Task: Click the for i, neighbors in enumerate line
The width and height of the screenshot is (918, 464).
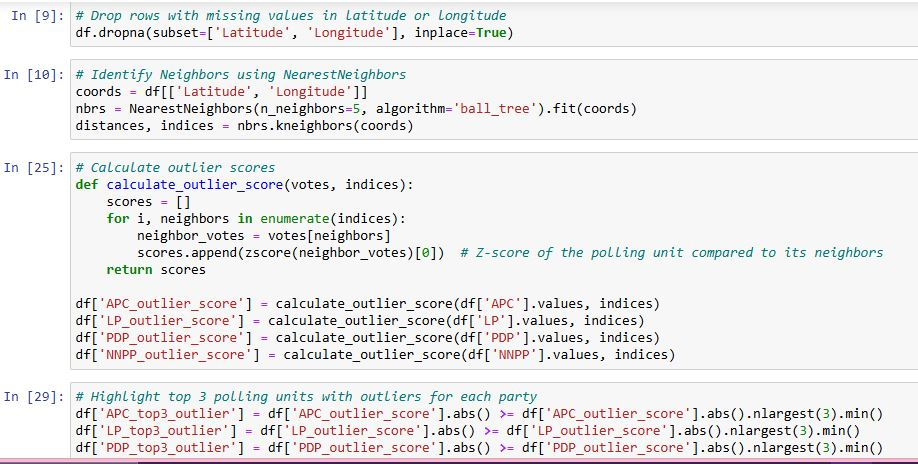Action: pyautogui.click(x=256, y=219)
